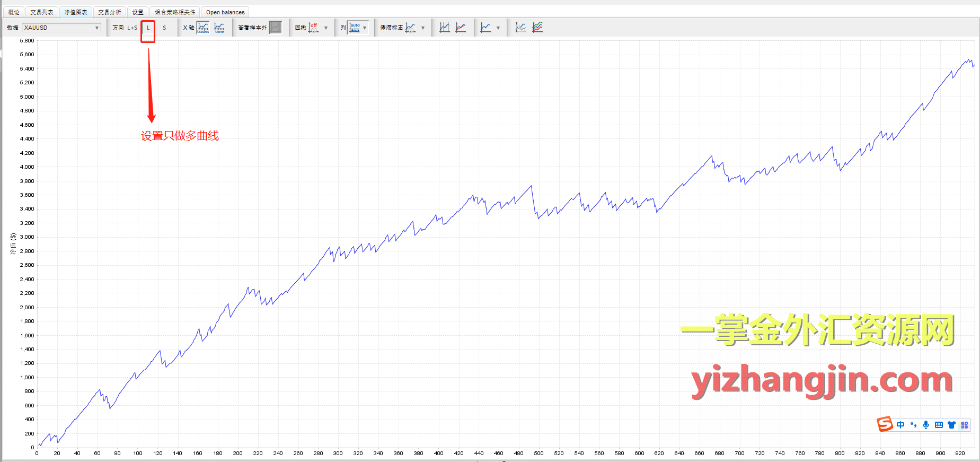The image size is (980, 462).
Task: Select the S short-only direction
Action: [x=164, y=28]
